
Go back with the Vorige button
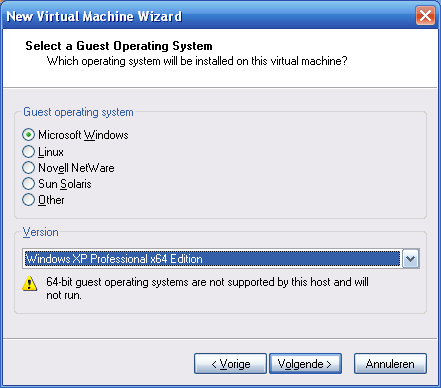pos(230,364)
